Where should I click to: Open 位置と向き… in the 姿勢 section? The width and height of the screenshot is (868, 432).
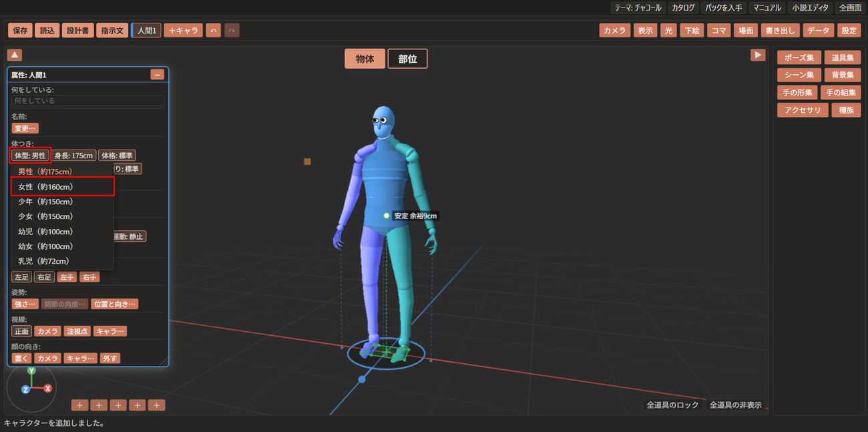coord(115,304)
